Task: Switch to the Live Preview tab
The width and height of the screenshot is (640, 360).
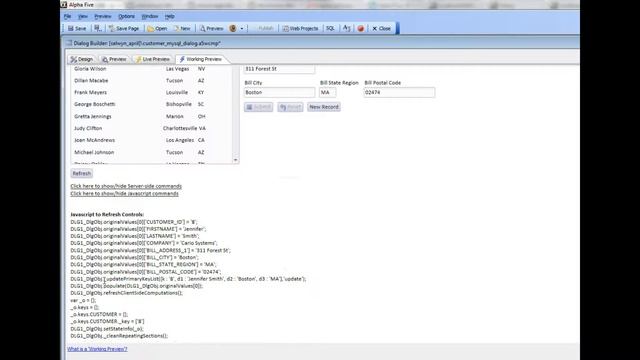Action: coord(153,59)
